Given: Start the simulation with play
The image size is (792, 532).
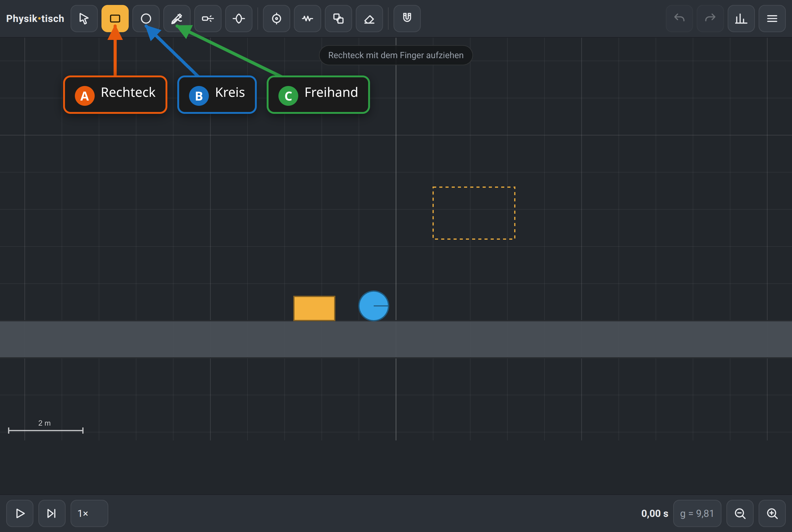Looking at the screenshot, I should coord(20,513).
